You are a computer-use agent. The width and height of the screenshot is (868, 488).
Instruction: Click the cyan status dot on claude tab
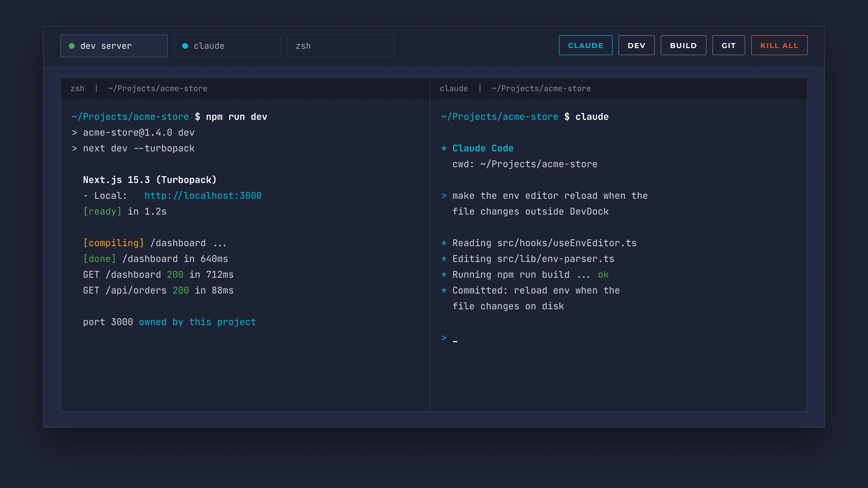pos(185,46)
